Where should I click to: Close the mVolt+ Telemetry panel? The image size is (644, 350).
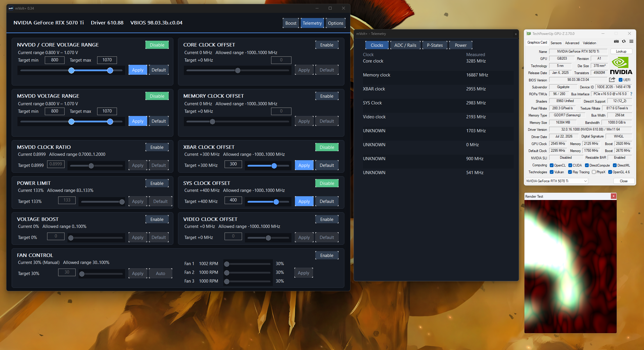(516, 34)
